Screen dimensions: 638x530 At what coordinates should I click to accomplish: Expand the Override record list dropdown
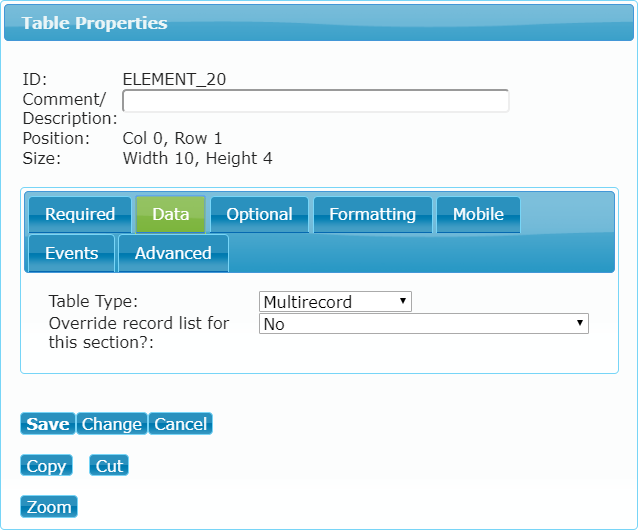[x=424, y=324]
